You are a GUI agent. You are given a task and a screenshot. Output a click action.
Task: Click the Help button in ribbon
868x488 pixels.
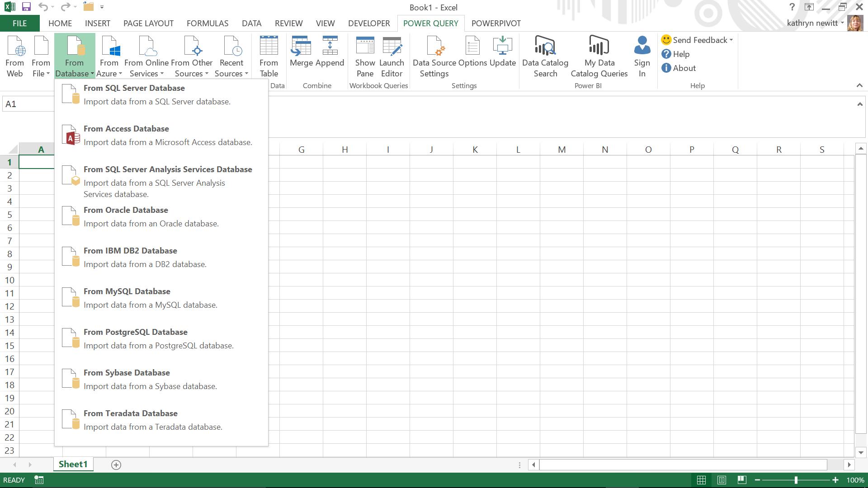coord(675,54)
